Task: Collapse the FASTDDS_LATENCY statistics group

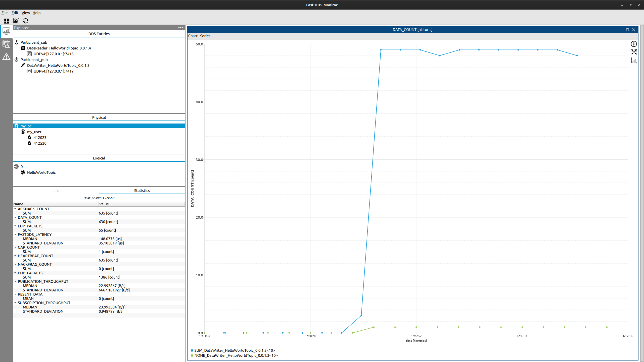Action: [x=15, y=234]
